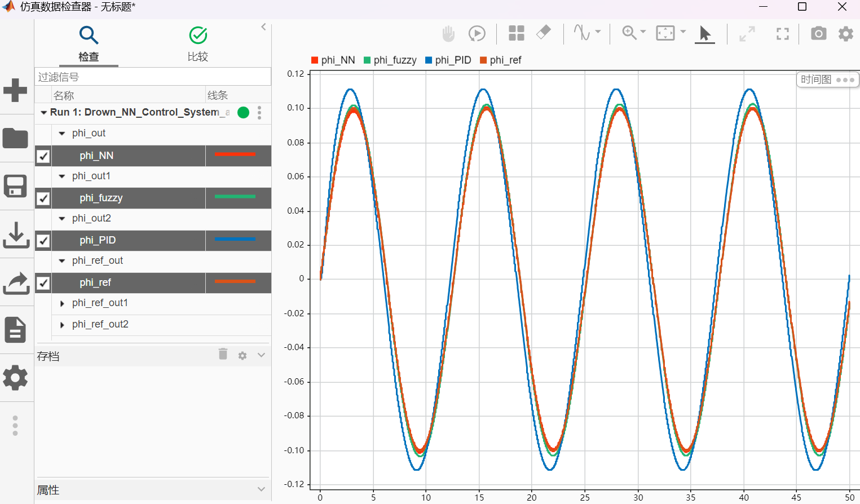This screenshot has width=860, height=504.
Task: Click the 过滤信号 filter input field
Action: (152, 77)
